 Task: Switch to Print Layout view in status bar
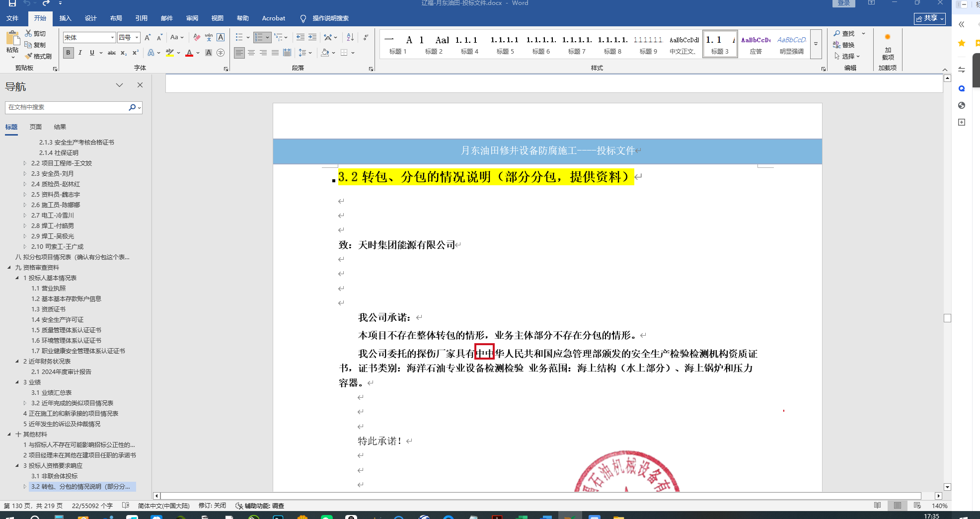898,506
